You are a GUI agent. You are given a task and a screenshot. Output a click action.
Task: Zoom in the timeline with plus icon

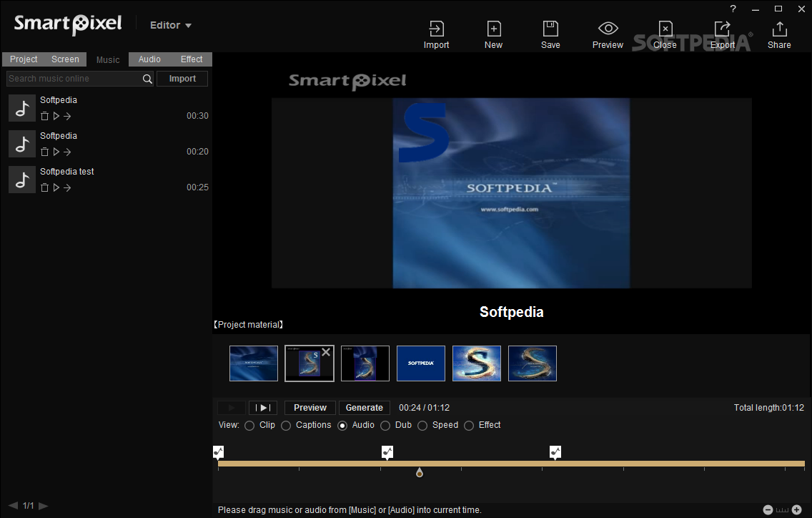click(x=797, y=509)
